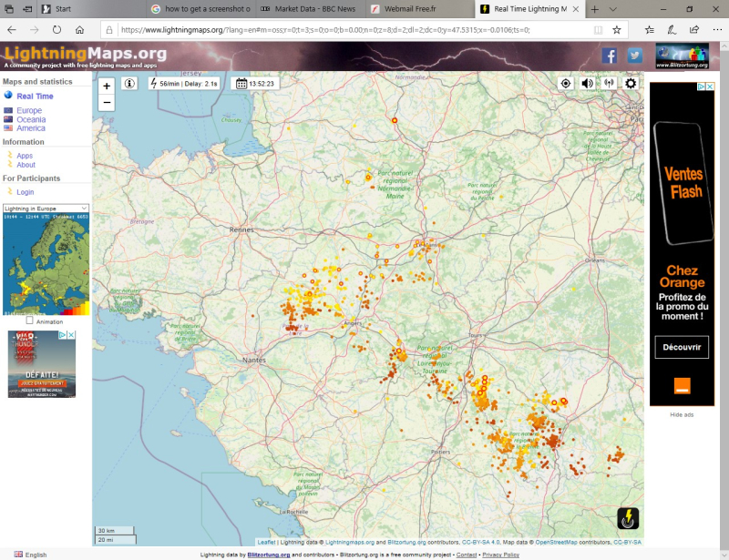Viewport: 729px width, 560px height.
Task: Click the strike rate and delay indicator
Action: pos(184,84)
